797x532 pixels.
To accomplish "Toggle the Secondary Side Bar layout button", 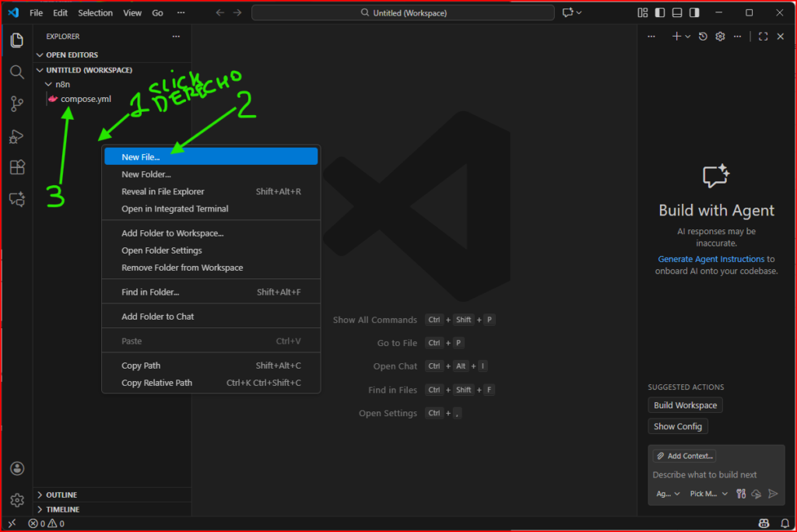I will [x=694, y=12].
